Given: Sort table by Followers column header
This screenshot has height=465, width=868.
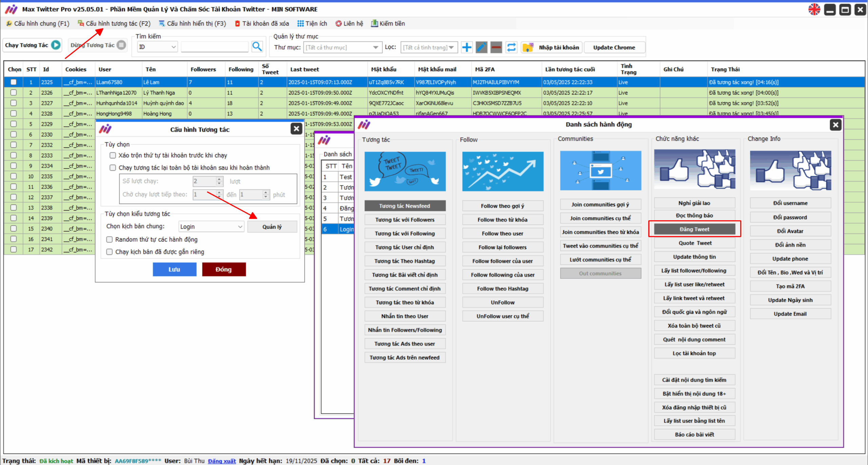Looking at the screenshot, I should click(203, 69).
